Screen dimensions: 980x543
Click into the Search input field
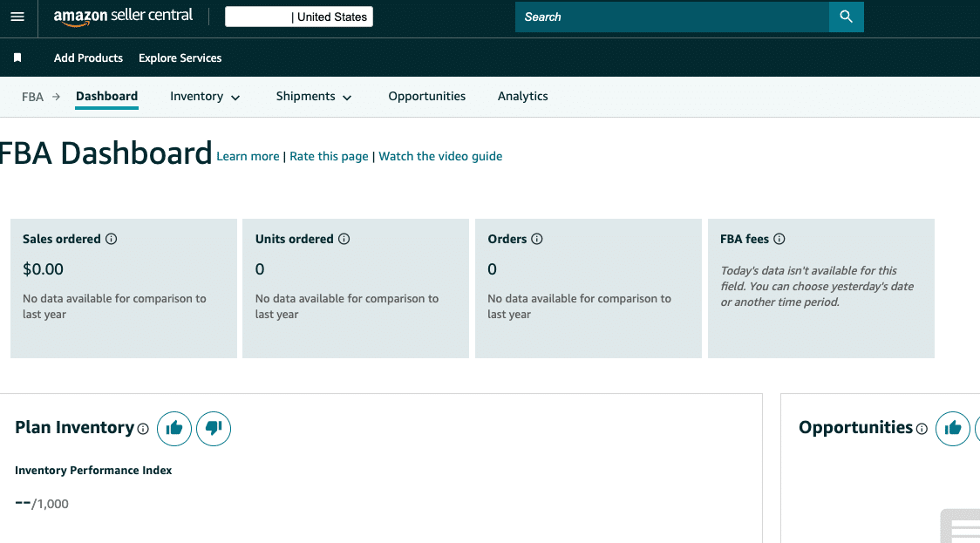(671, 17)
